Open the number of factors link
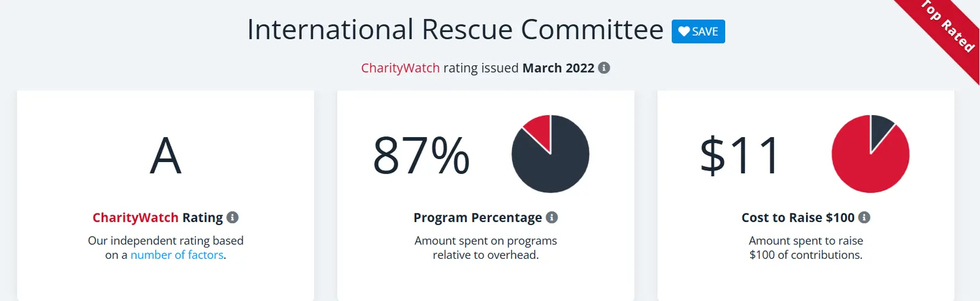 click(x=177, y=255)
